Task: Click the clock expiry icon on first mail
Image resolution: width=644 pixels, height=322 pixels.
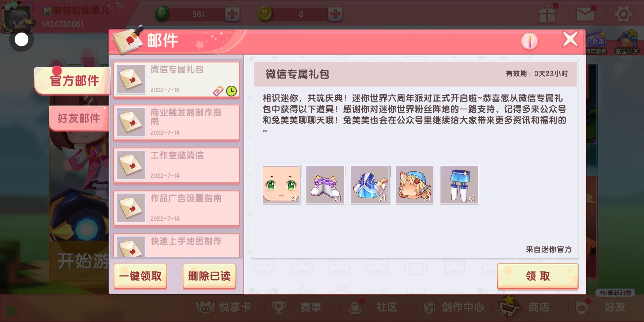Action: tap(231, 91)
